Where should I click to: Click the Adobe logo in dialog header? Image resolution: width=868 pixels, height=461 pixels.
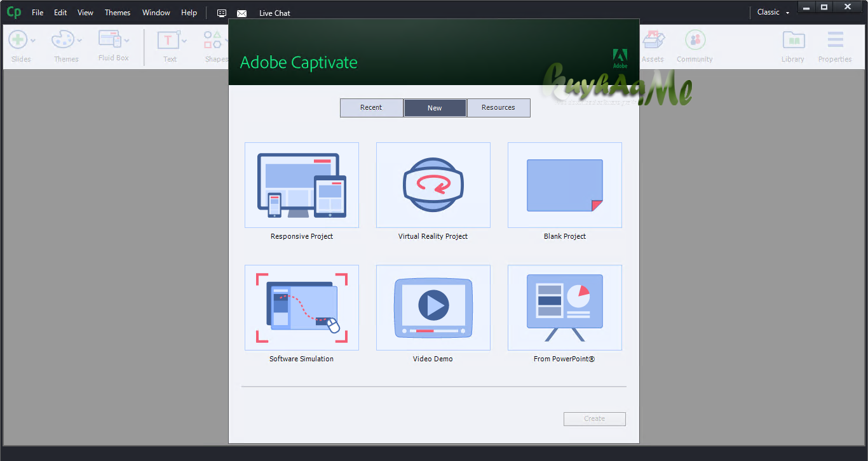point(620,58)
